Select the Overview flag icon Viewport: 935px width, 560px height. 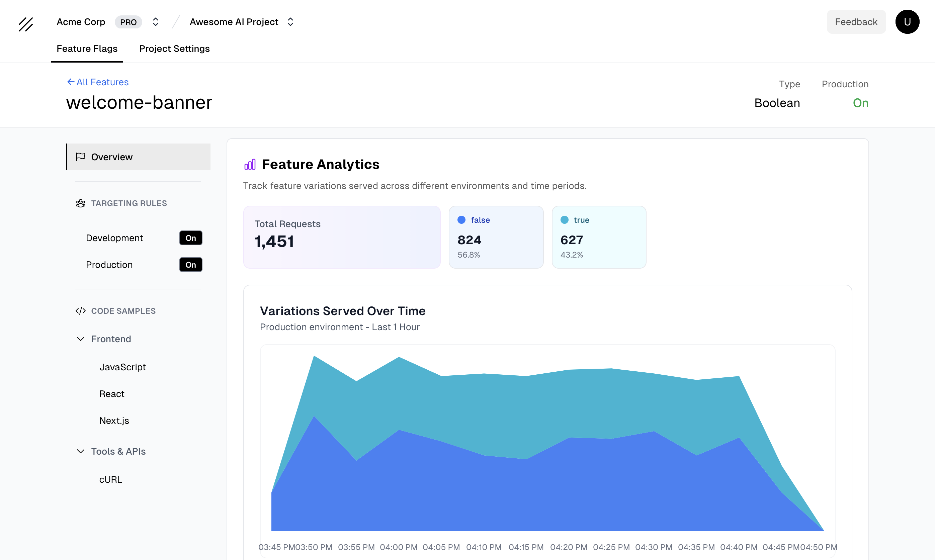[x=80, y=157]
